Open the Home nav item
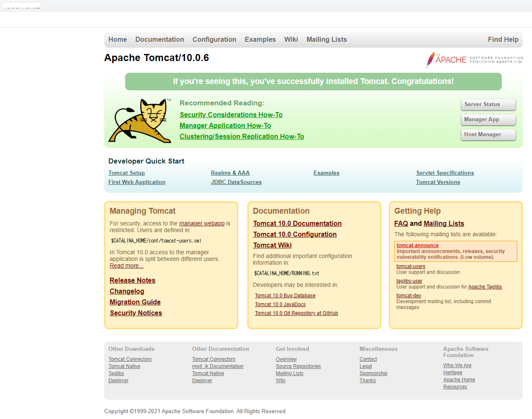Screen dimensions: 532x419 pyautogui.click(x=118, y=39)
